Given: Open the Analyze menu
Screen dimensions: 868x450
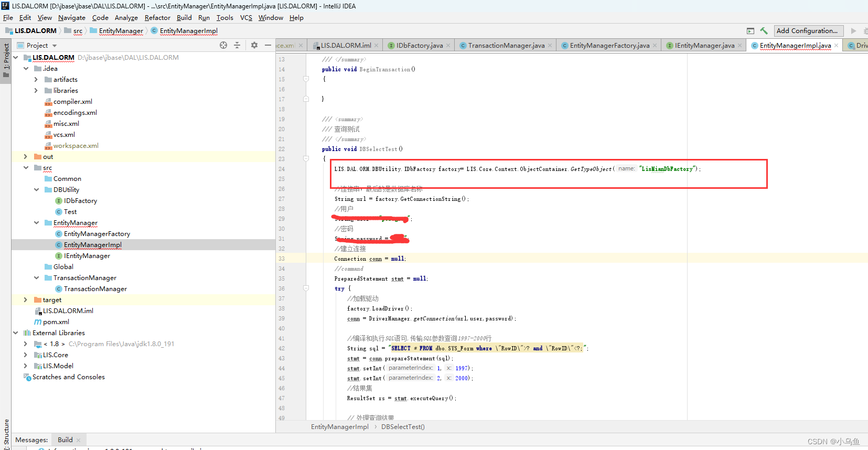Looking at the screenshot, I should click(x=126, y=18).
